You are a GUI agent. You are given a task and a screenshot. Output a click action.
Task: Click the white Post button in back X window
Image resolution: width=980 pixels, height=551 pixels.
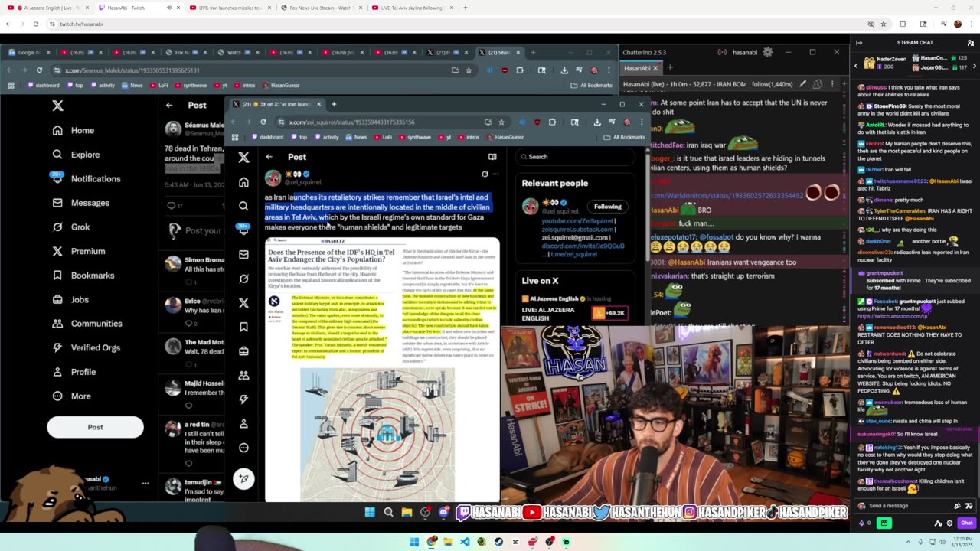[x=95, y=427]
